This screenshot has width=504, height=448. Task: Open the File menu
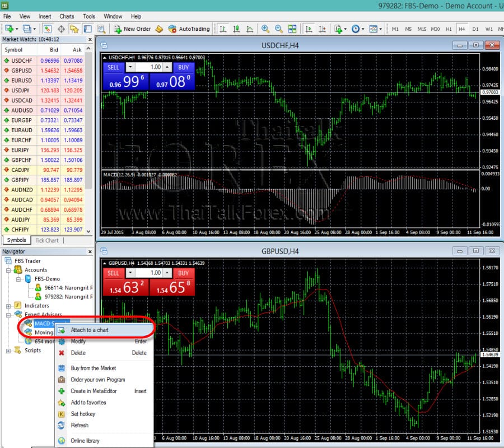[x=7, y=16]
